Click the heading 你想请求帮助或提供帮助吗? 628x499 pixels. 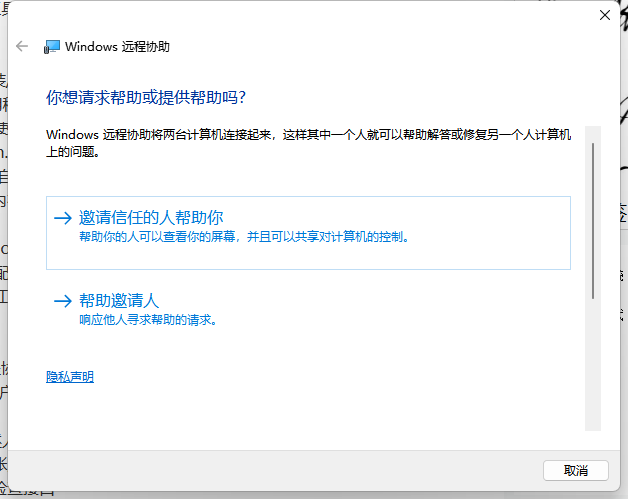[x=146, y=97]
